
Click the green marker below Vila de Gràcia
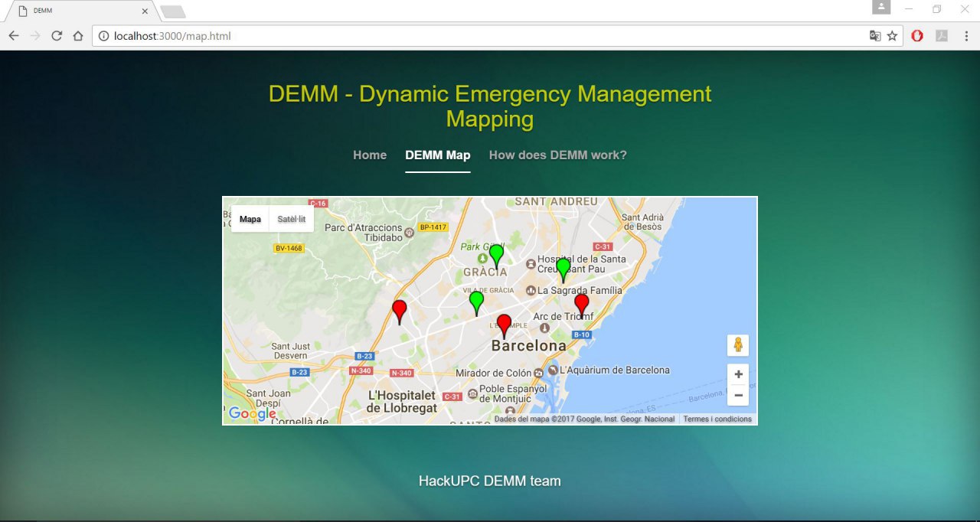pos(476,303)
